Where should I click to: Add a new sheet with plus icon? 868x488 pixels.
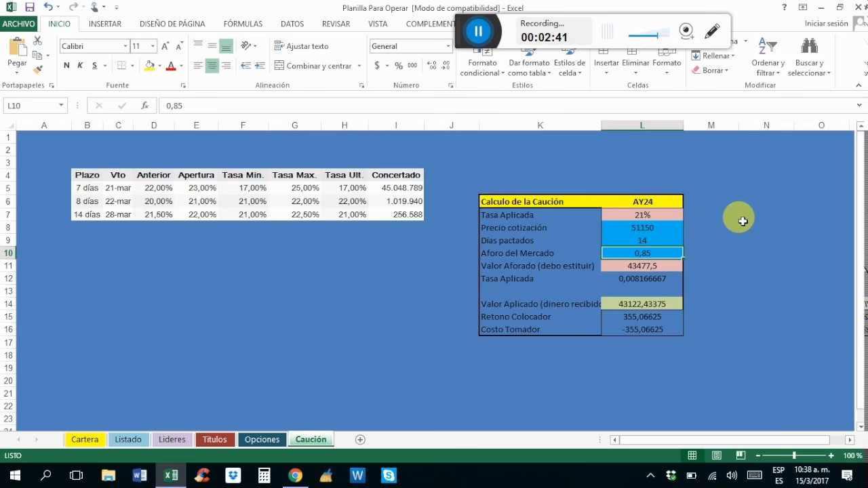coord(360,439)
